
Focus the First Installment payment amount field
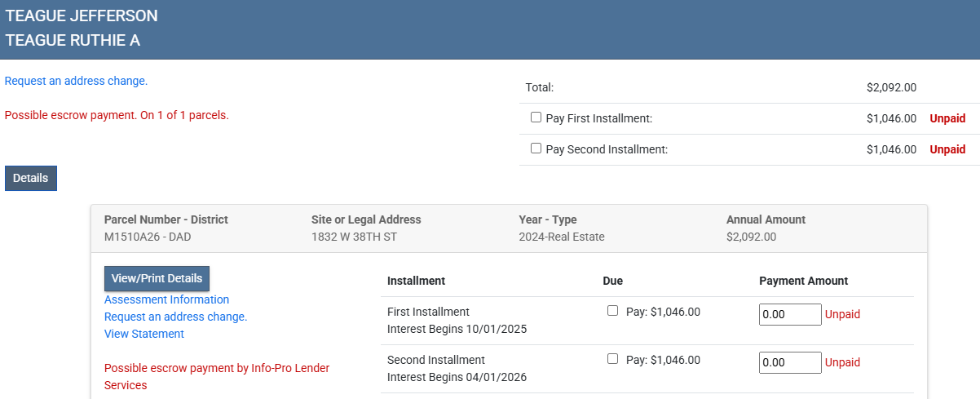(x=789, y=314)
